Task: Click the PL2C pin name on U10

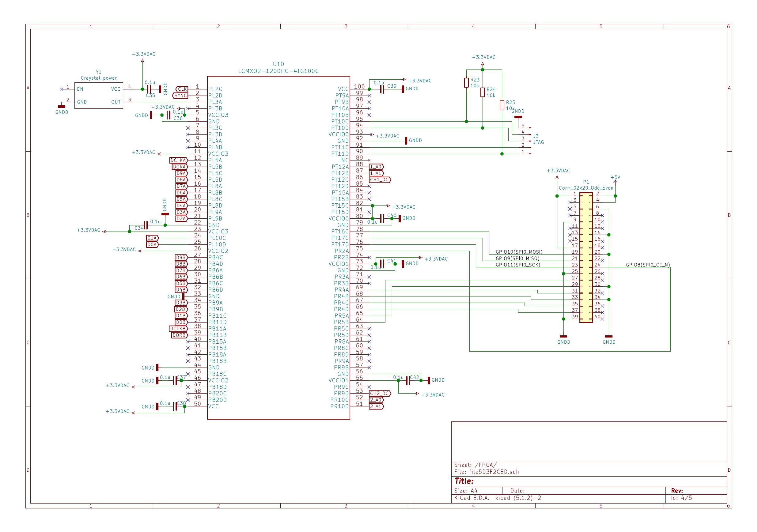Action: (215, 89)
